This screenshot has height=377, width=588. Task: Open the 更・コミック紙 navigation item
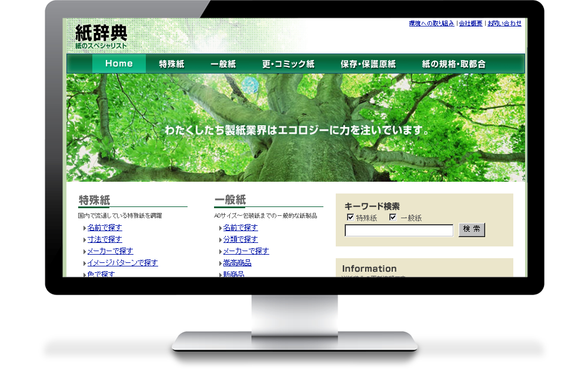tap(288, 64)
